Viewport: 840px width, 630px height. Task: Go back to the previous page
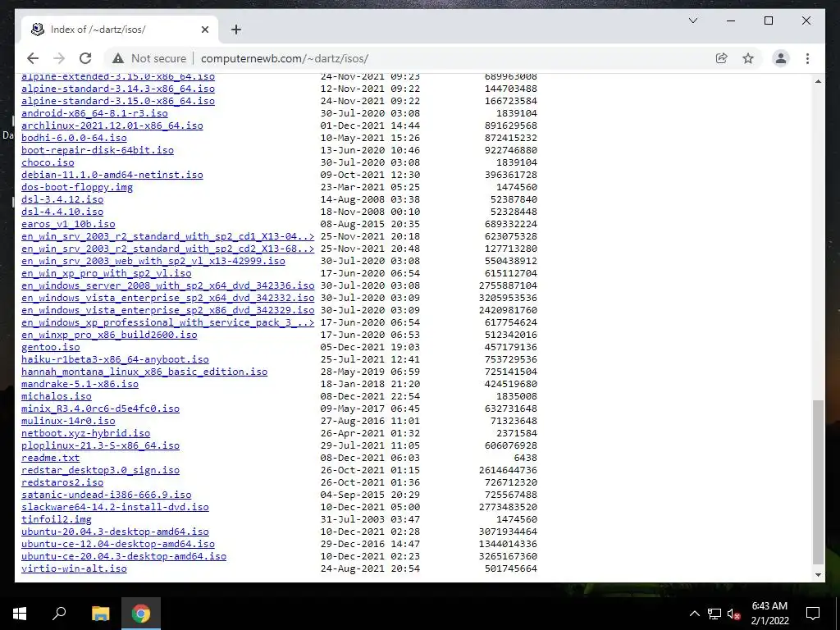33,58
